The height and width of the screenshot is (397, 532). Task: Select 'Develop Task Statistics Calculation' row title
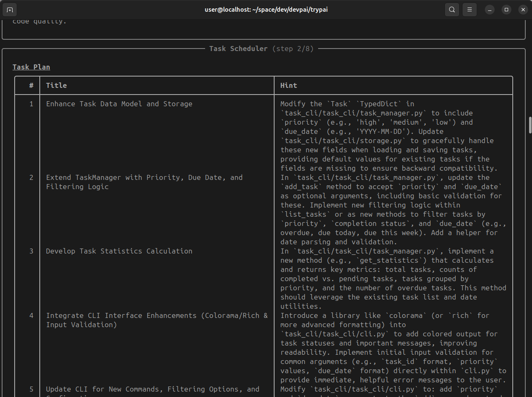point(119,251)
